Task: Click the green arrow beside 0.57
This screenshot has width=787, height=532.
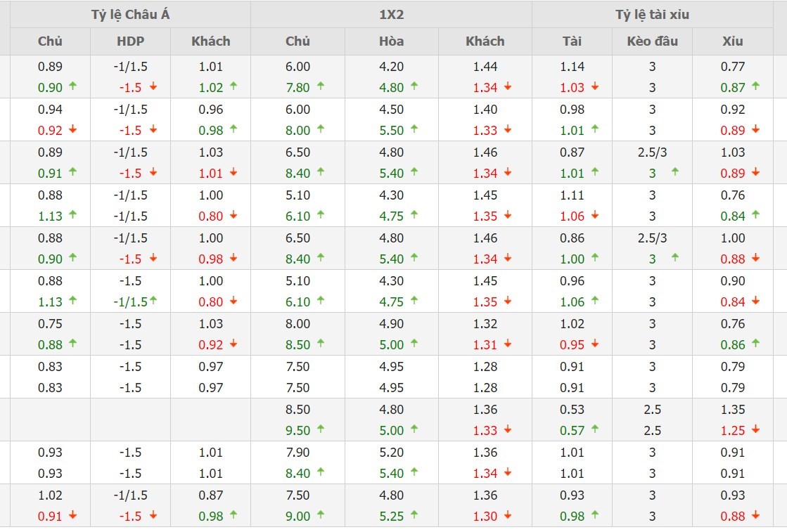Action: click(595, 430)
